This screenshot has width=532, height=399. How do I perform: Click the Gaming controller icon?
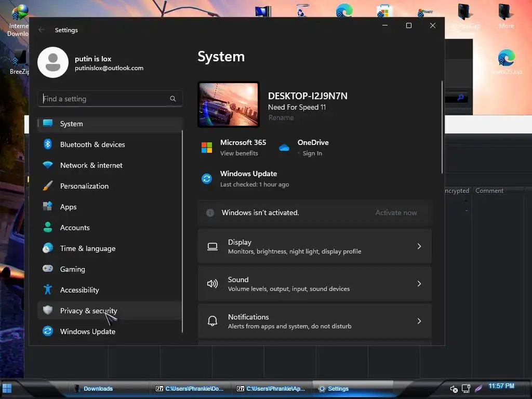click(48, 269)
